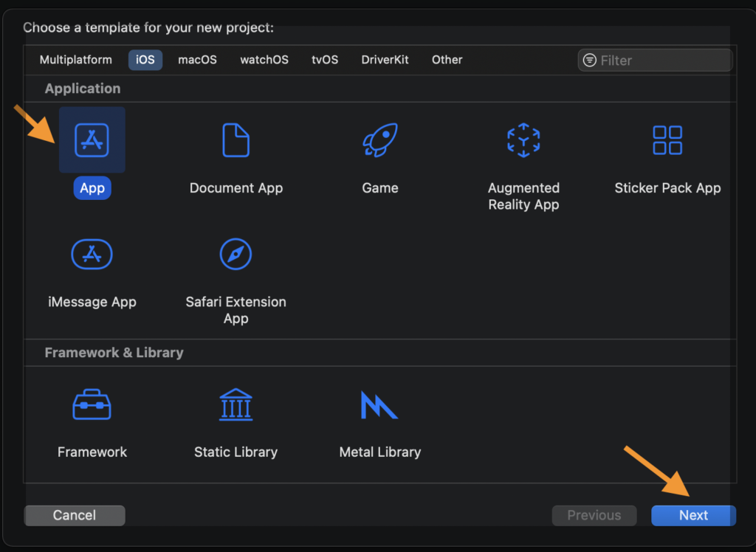Show DriverKit templates tab

pyautogui.click(x=385, y=60)
